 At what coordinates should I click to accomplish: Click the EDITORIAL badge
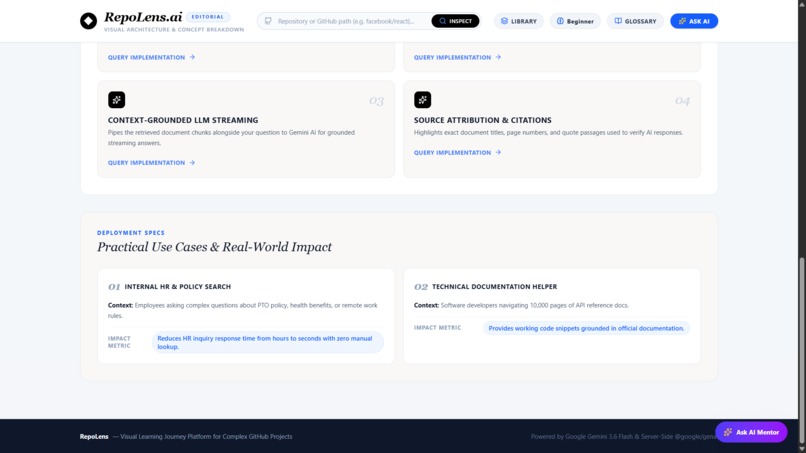[208, 17]
